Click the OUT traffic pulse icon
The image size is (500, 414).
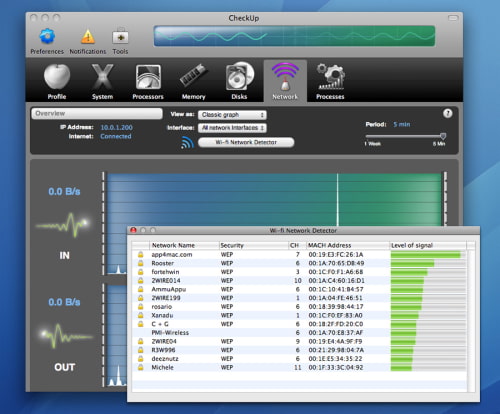(x=66, y=335)
